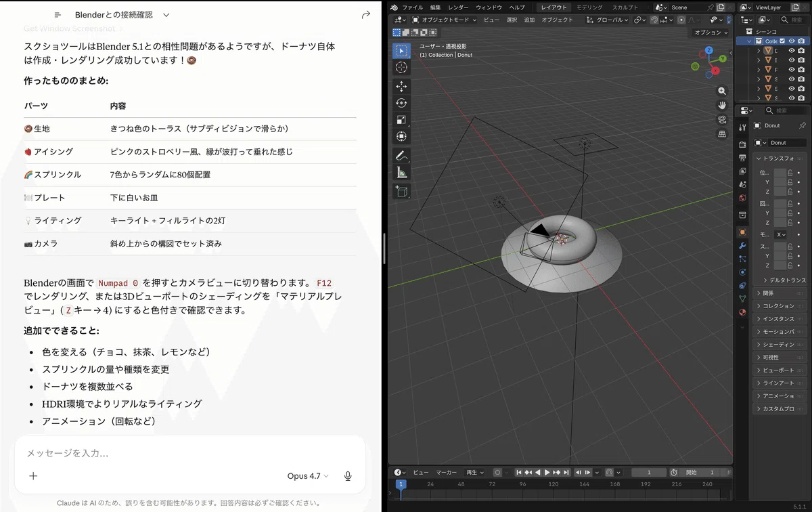Click the plus attachment button in Claude input

tap(33, 476)
